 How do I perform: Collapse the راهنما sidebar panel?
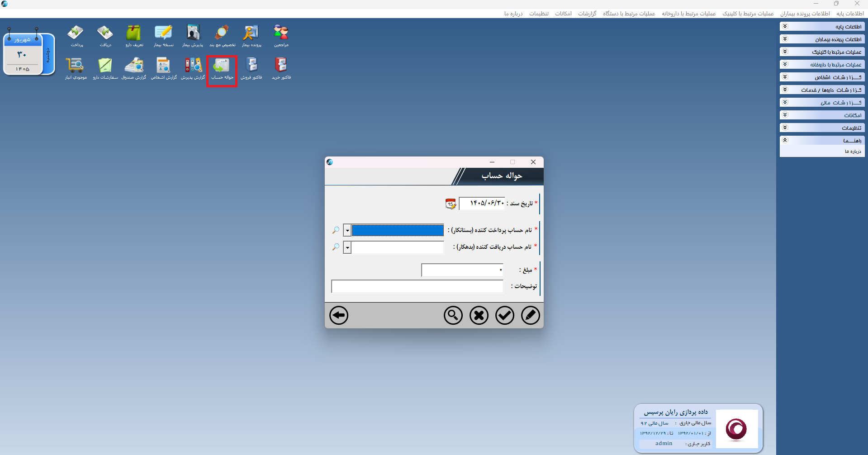click(x=822, y=141)
